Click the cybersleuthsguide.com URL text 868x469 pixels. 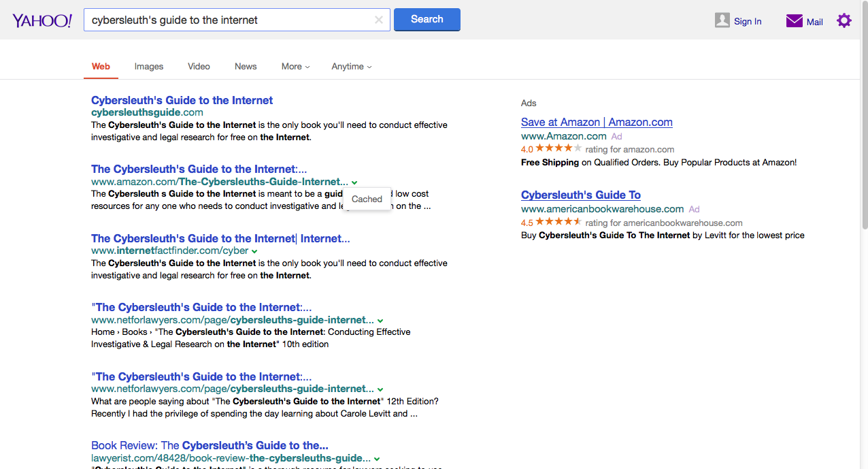pyautogui.click(x=147, y=112)
